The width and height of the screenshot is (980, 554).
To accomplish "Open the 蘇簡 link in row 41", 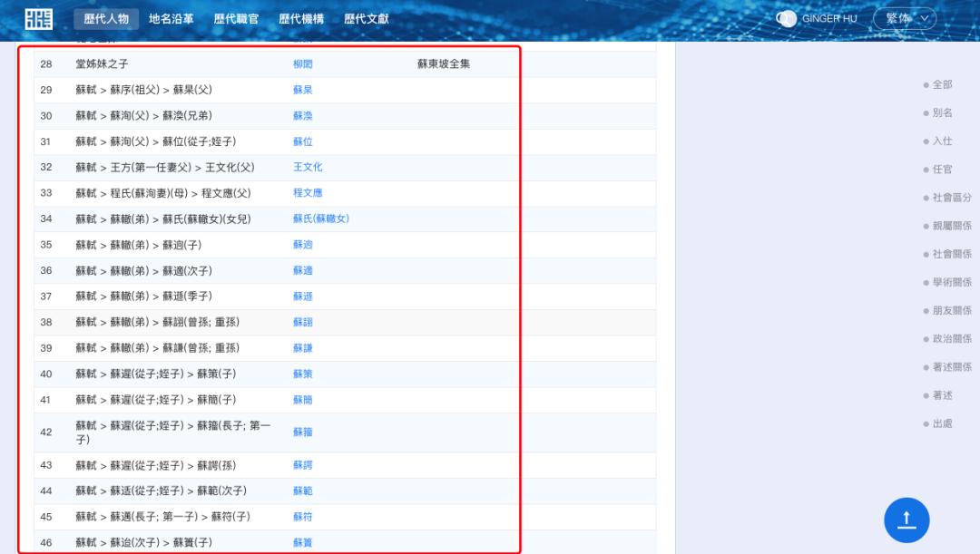I will [302, 400].
